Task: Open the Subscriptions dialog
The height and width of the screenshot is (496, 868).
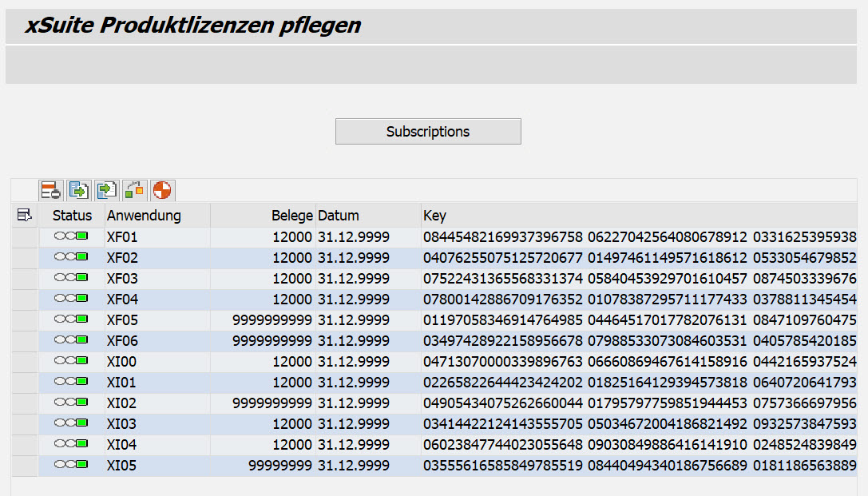Action: 428,131
